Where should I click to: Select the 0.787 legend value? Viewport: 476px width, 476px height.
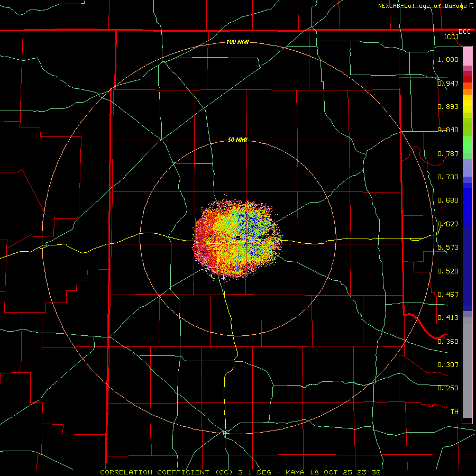(448, 153)
